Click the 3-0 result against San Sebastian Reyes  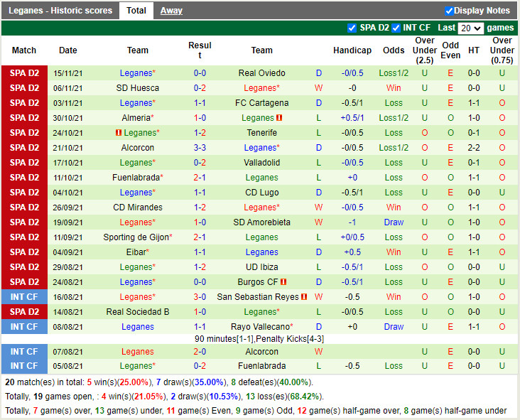200,297
